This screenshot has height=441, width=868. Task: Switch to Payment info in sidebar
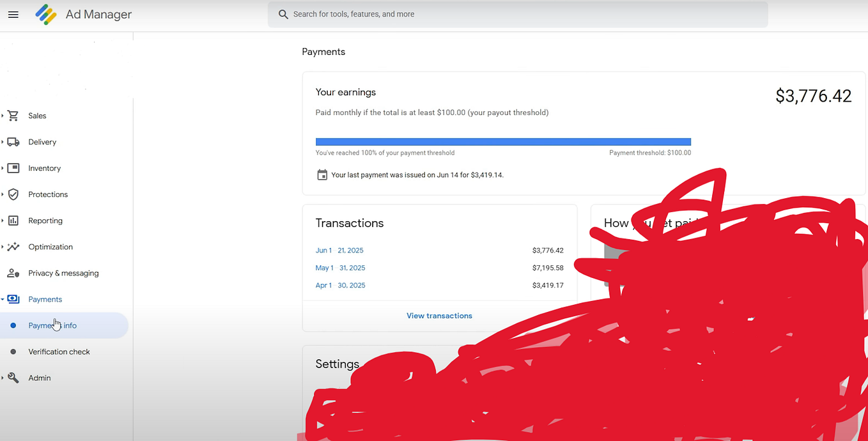click(x=52, y=325)
